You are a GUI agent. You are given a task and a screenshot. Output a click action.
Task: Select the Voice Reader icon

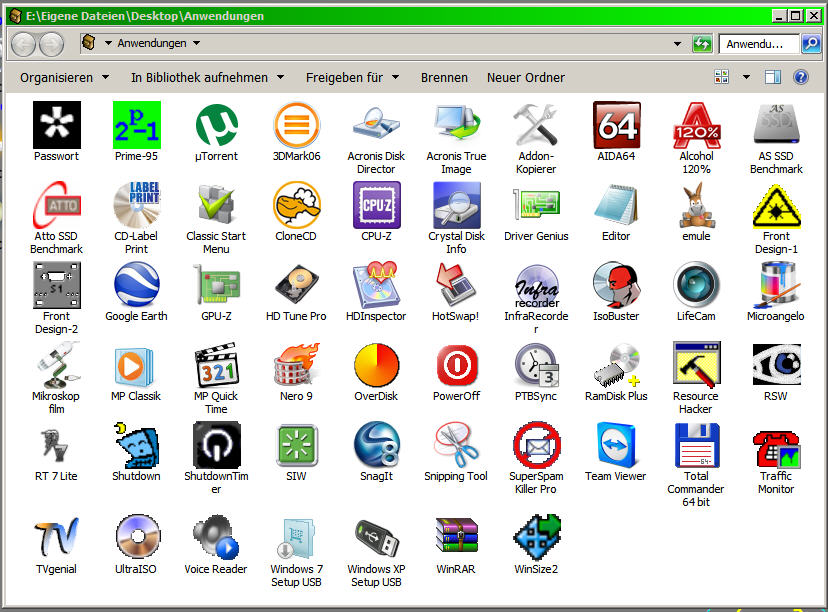coord(217,538)
